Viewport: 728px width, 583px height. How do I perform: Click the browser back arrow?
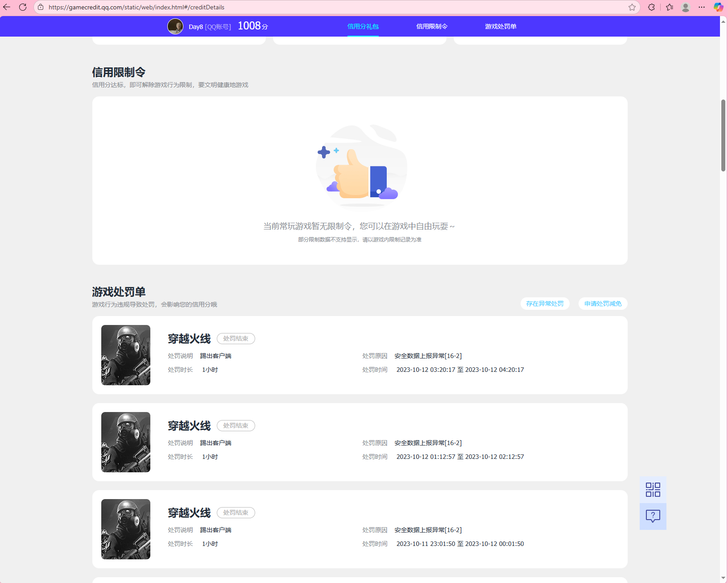(x=7, y=7)
